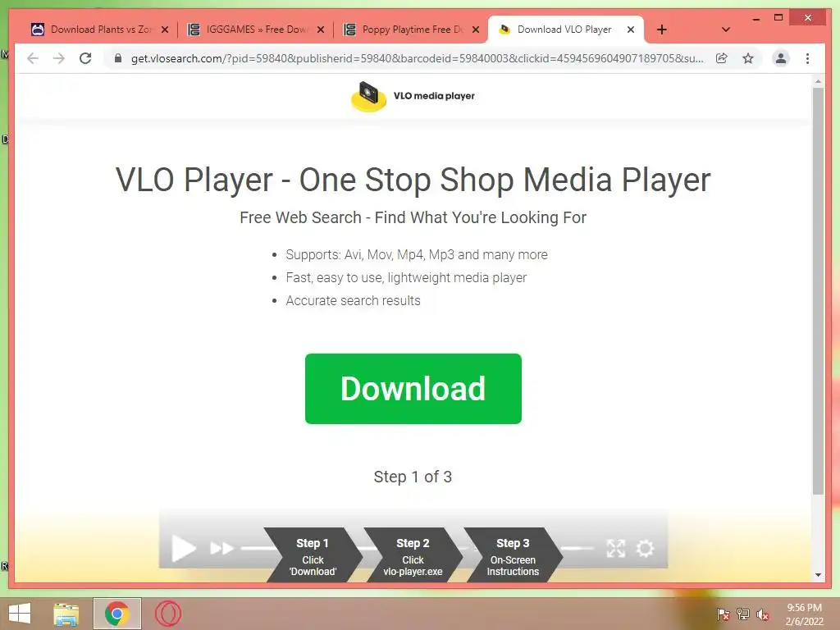Maximize the Chrome window

click(778, 18)
